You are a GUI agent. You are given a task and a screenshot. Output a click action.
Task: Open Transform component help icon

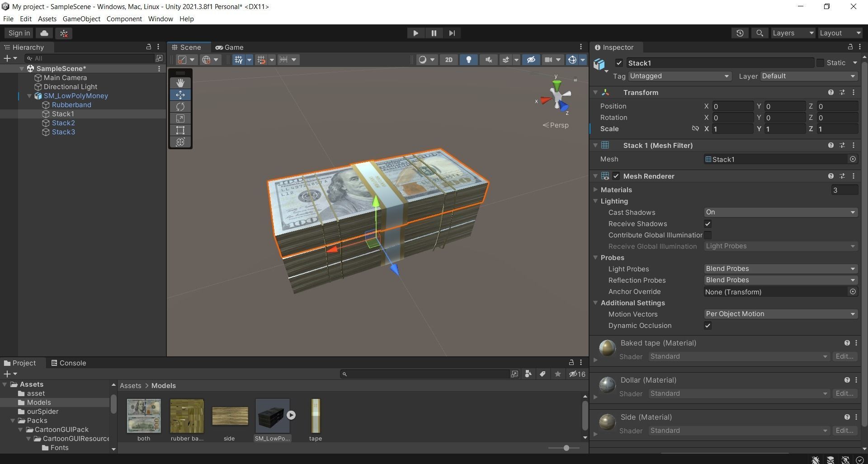[x=830, y=92]
